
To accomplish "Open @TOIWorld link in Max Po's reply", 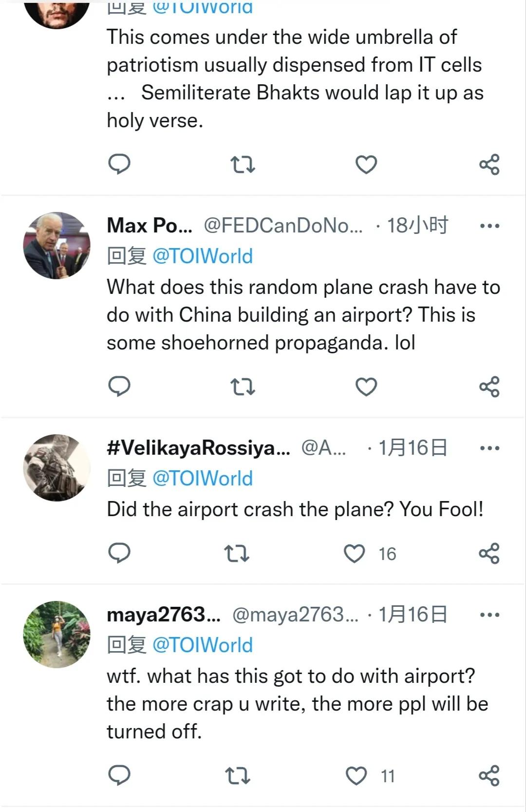I will (203, 256).
